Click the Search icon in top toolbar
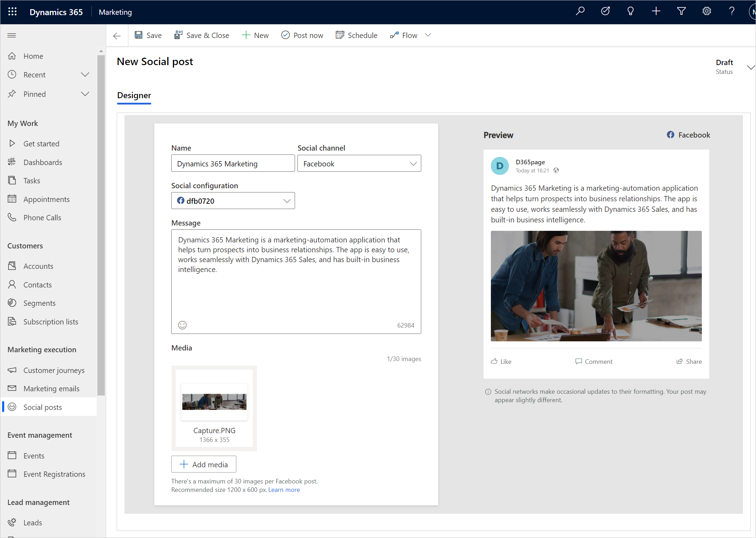The height and width of the screenshot is (538, 756). click(579, 12)
